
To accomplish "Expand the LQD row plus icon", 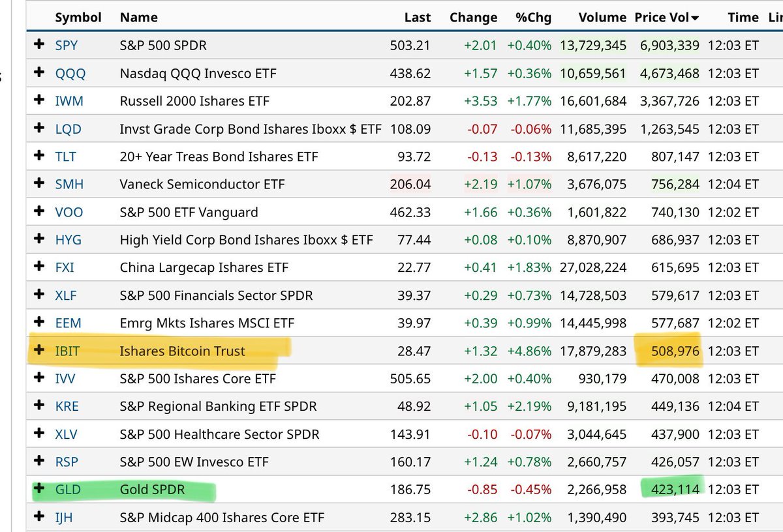I will point(39,128).
